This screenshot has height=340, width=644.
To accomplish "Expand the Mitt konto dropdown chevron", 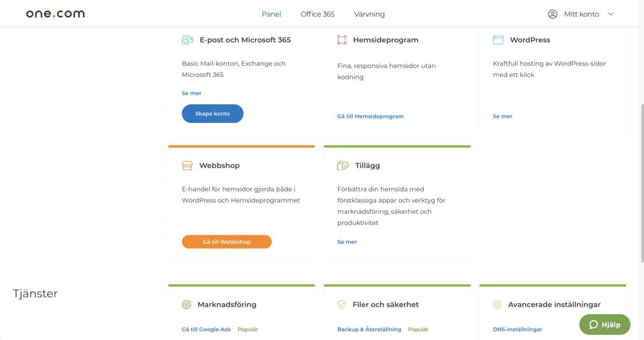I will [610, 14].
